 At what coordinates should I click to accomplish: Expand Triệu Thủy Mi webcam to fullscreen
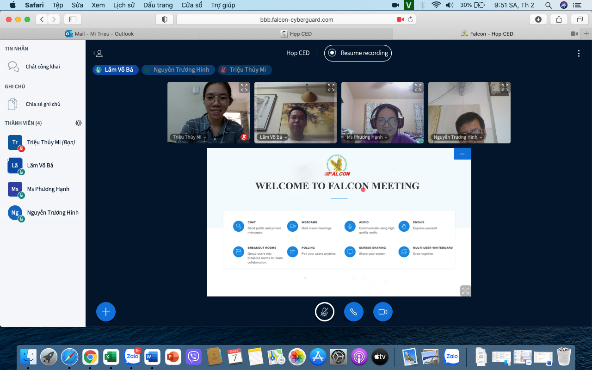(x=244, y=88)
